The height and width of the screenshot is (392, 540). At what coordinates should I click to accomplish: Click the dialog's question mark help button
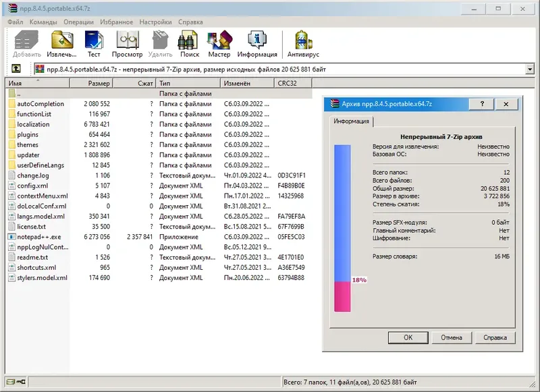482,104
